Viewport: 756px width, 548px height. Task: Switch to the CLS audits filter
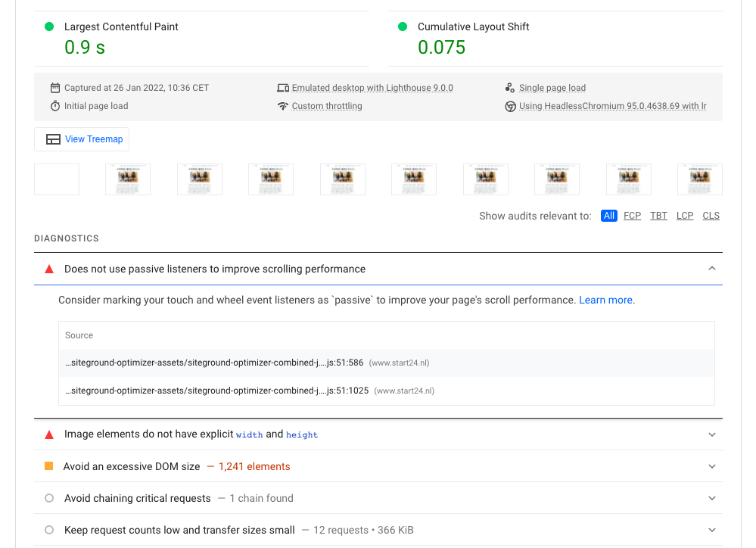[711, 216]
